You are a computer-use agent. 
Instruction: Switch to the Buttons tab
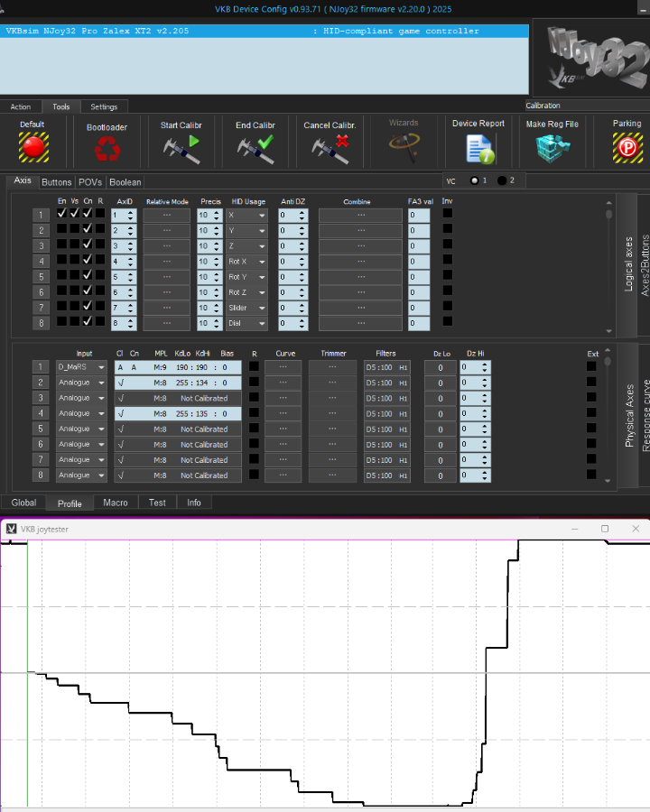(56, 182)
